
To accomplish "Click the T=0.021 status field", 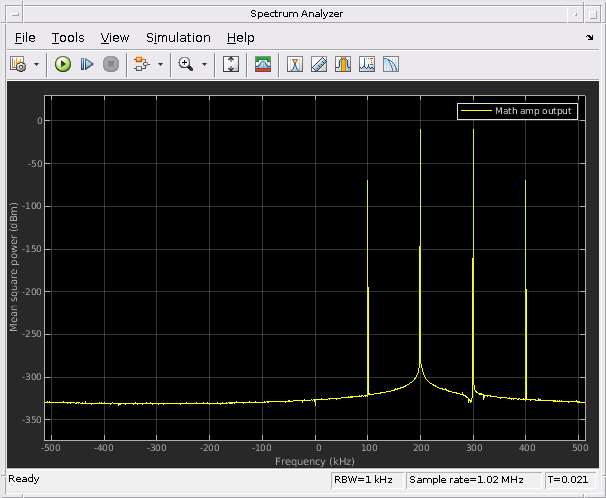I will [570, 480].
